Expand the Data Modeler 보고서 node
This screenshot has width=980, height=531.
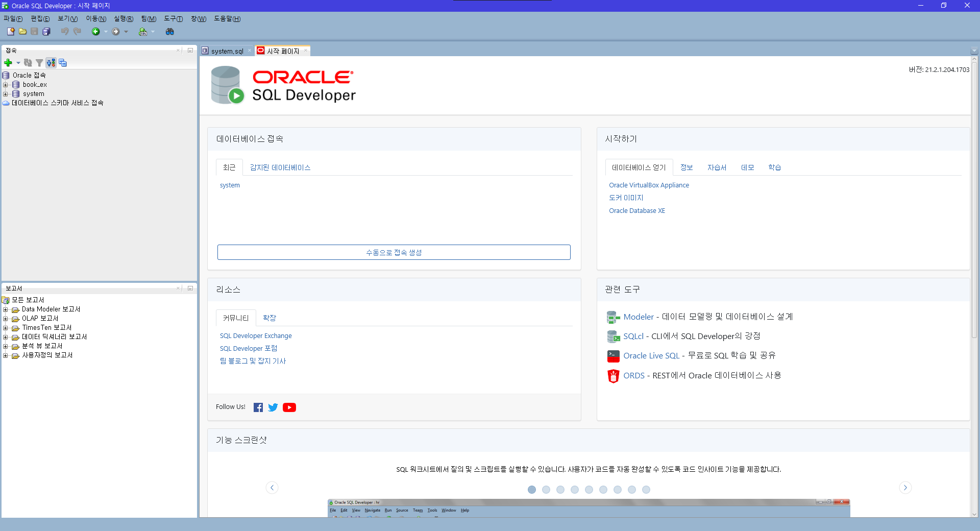tap(6, 309)
